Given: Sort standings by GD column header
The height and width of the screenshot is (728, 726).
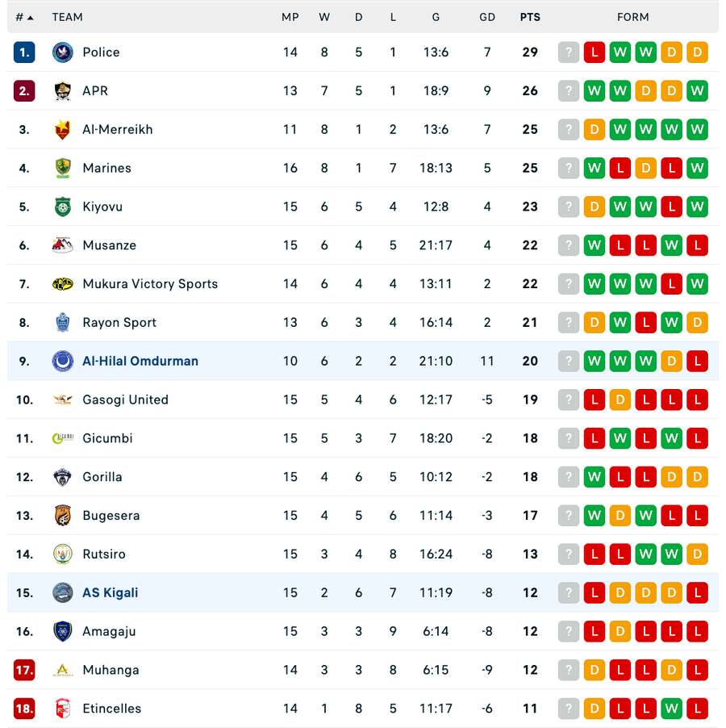Looking at the screenshot, I should point(487,17).
